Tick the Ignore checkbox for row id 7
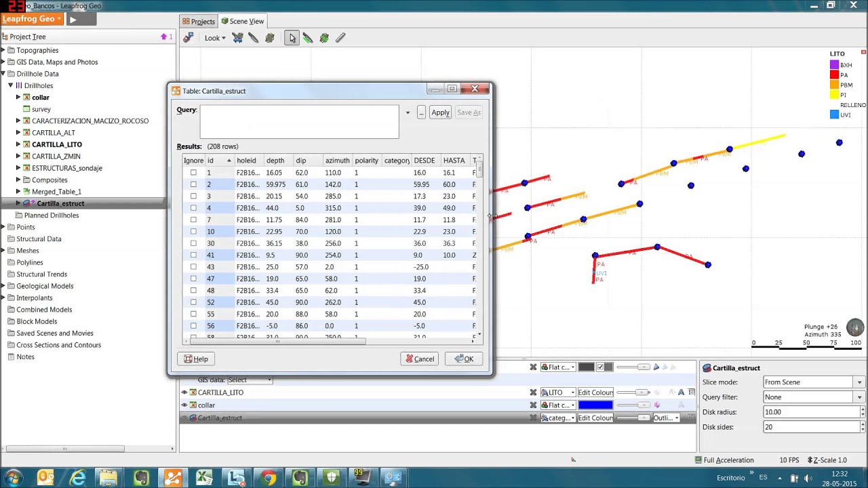Screen dimensions: 868x488 point(193,220)
